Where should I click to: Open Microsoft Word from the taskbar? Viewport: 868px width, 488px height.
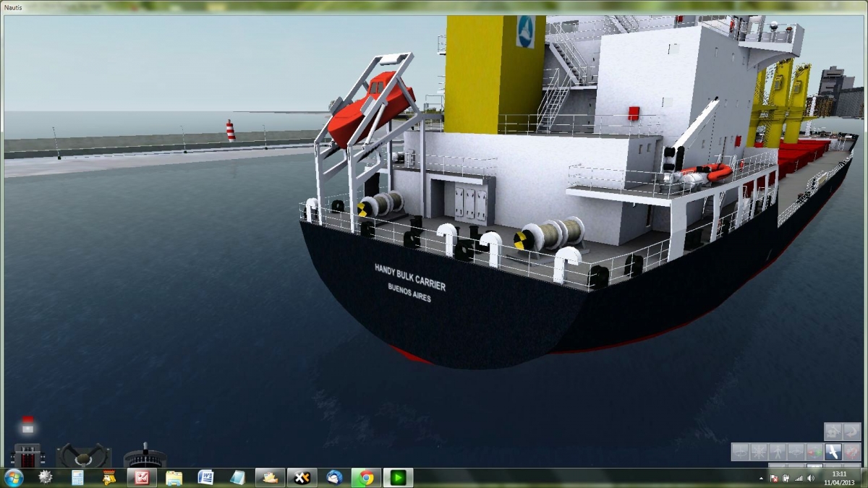pyautogui.click(x=205, y=477)
